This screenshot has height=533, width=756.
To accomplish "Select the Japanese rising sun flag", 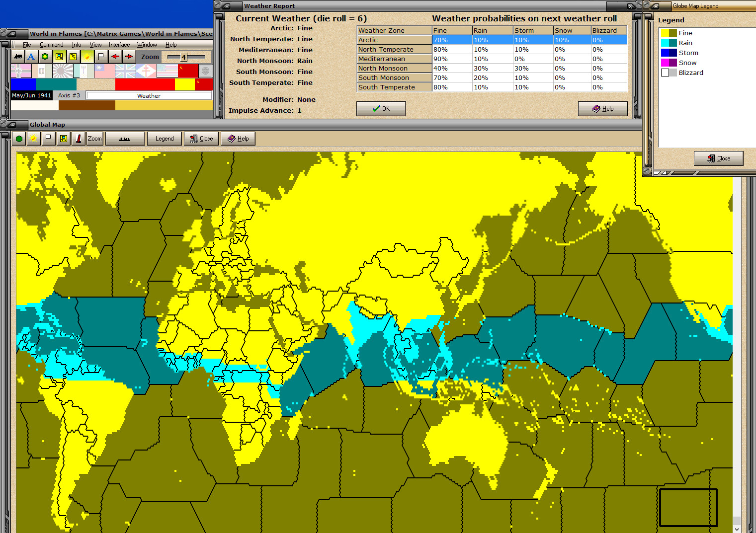I will tap(63, 71).
